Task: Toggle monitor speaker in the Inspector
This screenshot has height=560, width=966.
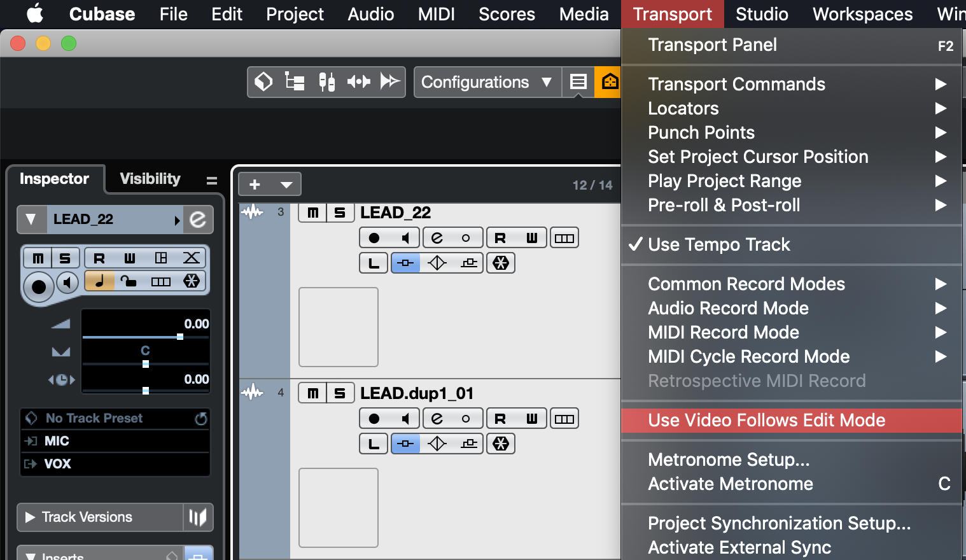Action: point(67,283)
